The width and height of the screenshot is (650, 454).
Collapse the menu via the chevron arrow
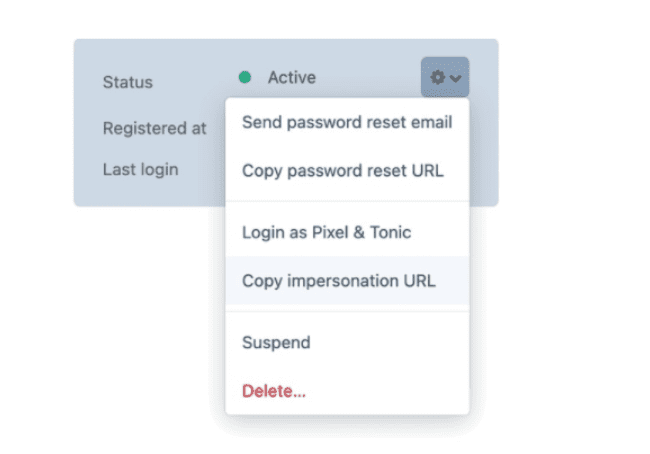click(x=456, y=78)
